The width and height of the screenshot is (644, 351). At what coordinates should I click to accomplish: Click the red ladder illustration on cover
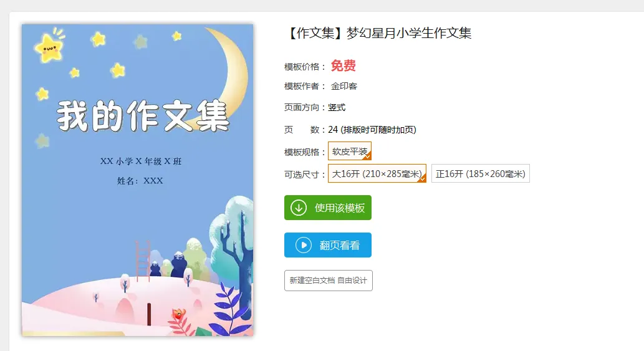pos(143,261)
